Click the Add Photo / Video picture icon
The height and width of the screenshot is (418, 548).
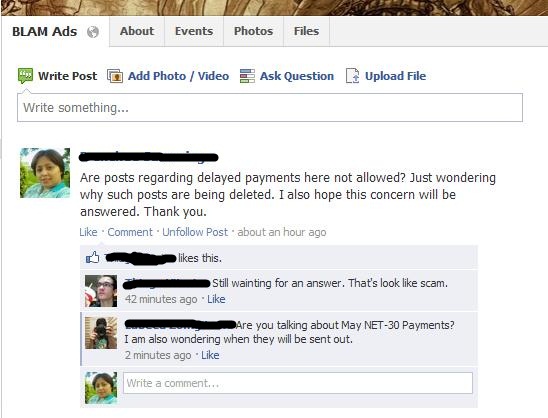(115, 76)
